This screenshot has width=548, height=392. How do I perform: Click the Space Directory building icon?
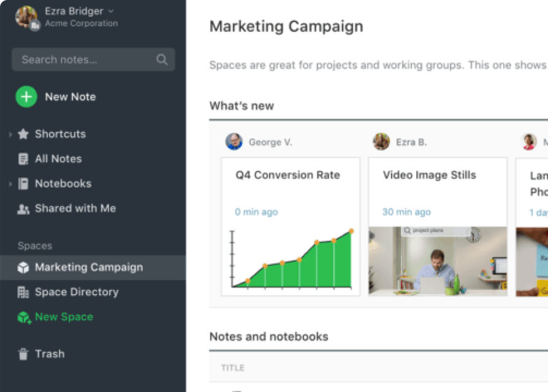pyautogui.click(x=23, y=292)
